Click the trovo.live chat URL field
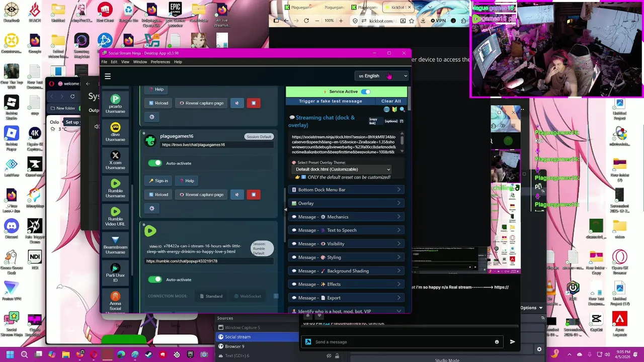Image resolution: width=644 pixels, height=362 pixels. (216, 145)
